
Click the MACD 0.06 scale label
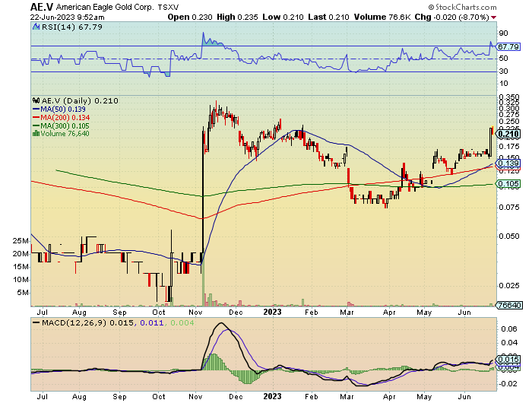[509, 328]
